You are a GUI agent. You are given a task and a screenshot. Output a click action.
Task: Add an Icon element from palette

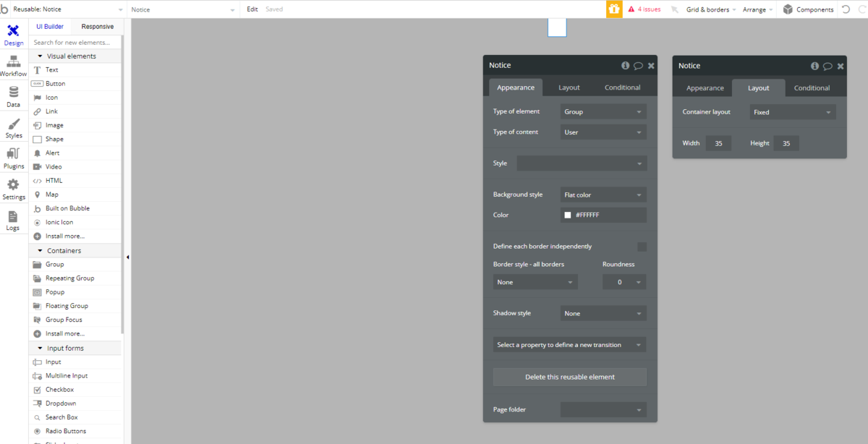click(x=76, y=98)
